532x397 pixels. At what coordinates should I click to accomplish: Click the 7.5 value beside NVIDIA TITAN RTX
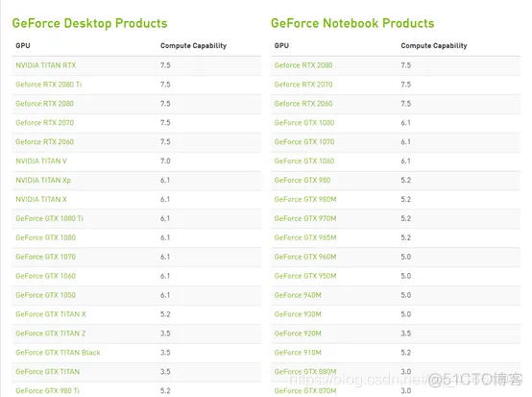[165, 65]
